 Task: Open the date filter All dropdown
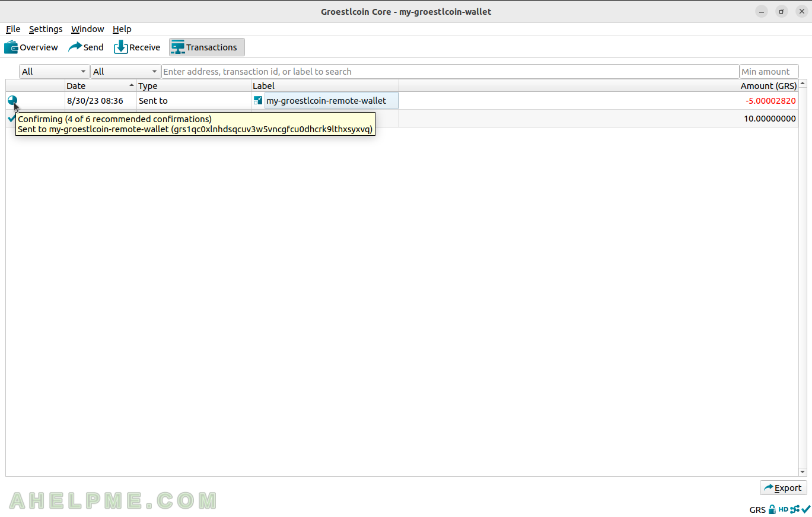(54, 72)
